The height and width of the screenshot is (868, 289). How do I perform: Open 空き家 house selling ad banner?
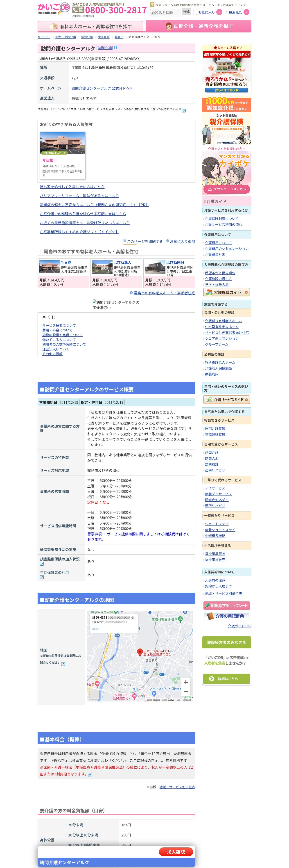pyautogui.click(x=226, y=69)
